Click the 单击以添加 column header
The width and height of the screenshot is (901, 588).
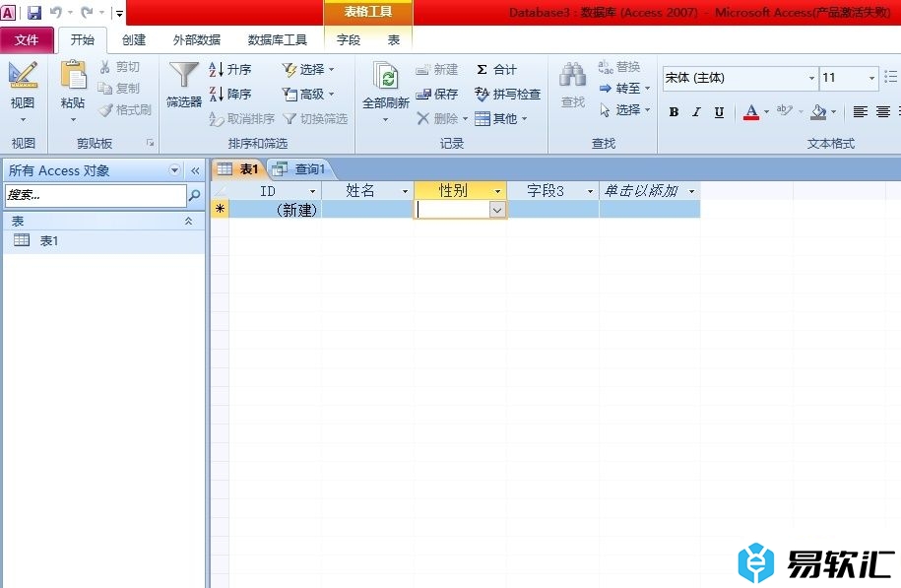click(x=641, y=191)
